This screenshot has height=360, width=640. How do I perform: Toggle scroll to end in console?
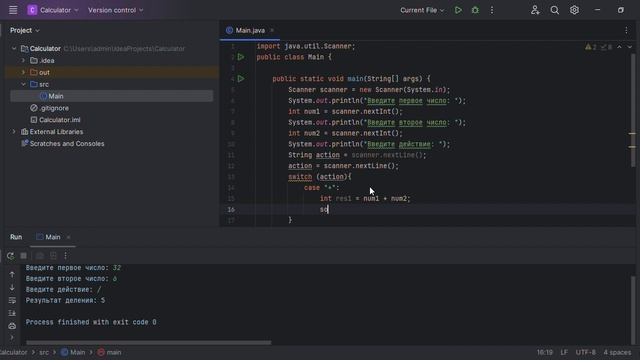tap(12, 313)
